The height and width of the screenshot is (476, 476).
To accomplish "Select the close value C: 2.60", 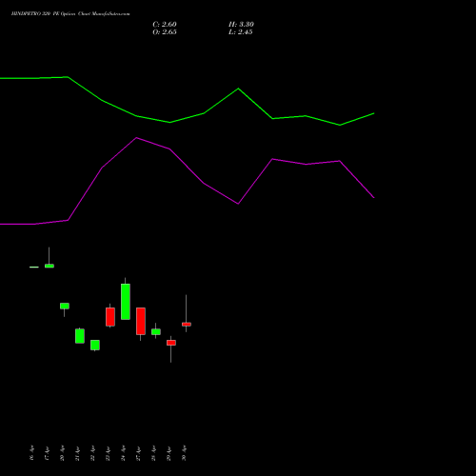I will pyautogui.click(x=165, y=25).
